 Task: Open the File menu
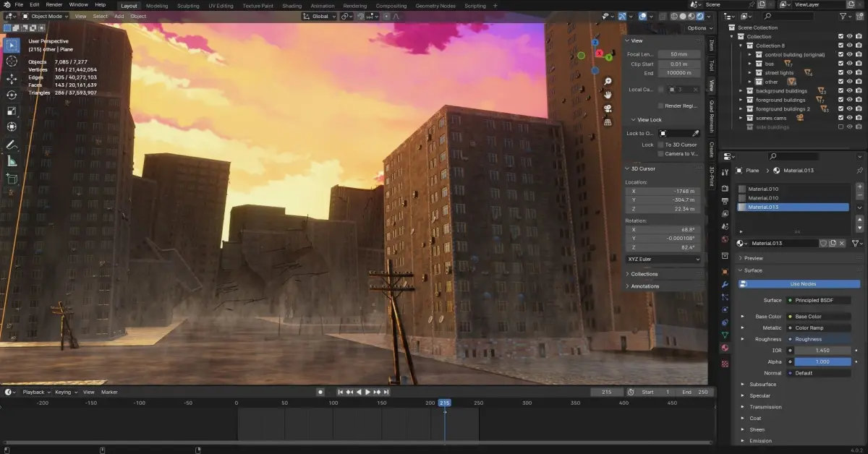pyautogui.click(x=19, y=5)
